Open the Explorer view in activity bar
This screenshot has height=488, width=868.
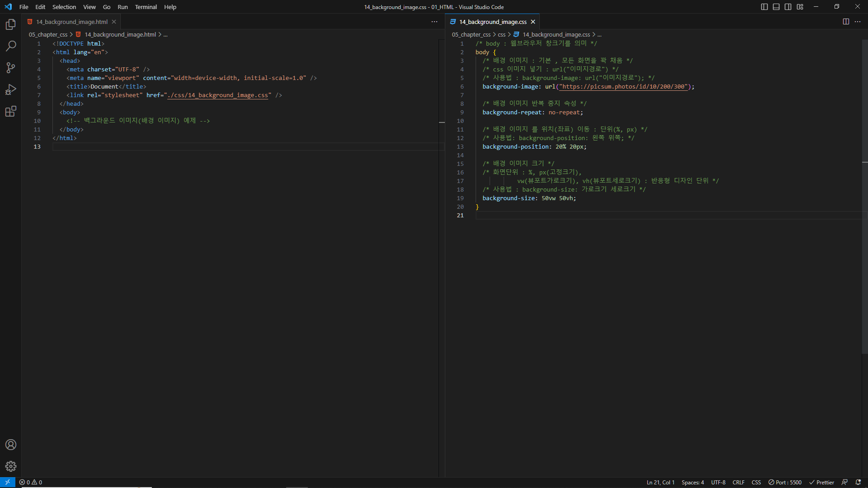(11, 24)
